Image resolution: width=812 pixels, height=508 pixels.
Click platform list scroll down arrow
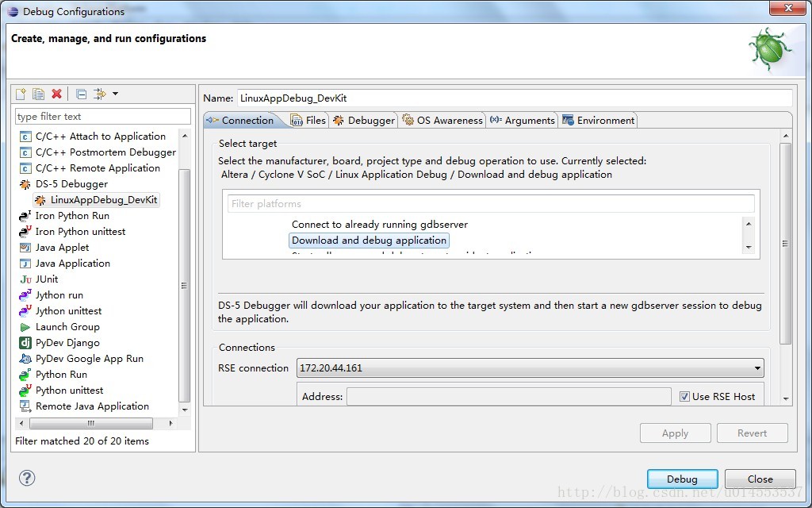[x=749, y=248]
